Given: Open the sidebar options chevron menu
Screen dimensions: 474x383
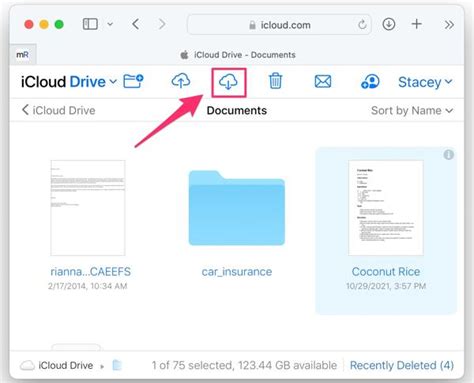Looking at the screenshot, I should click(x=110, y=24).
